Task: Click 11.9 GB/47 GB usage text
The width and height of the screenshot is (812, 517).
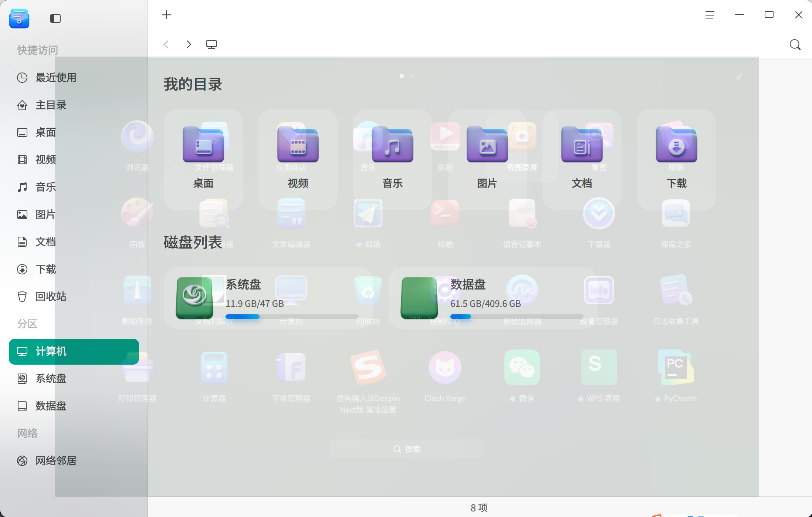Action: pyautogui.click(x=255, y=304)
